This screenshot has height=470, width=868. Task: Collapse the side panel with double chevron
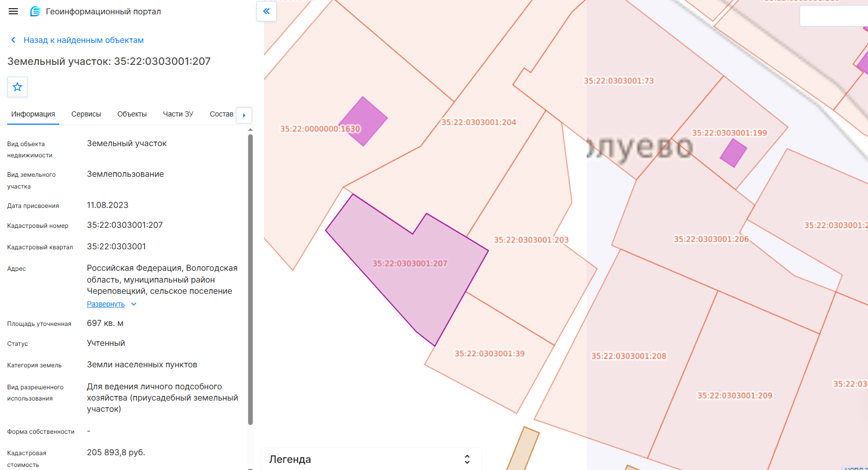(x=267, y=11)
